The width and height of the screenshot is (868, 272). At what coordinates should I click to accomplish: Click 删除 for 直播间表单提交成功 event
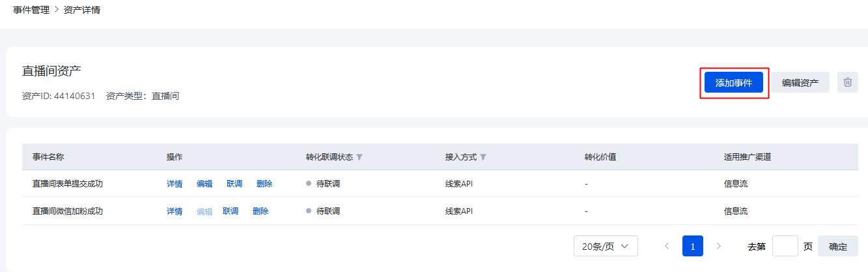(264, 184)
